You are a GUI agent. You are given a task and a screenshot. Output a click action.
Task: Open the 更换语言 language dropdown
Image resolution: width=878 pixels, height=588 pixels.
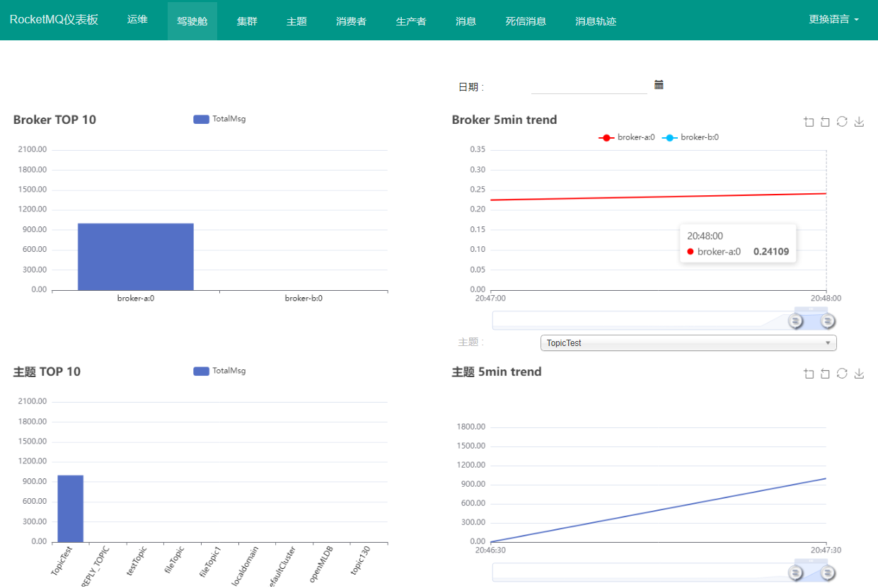[833, 20]
